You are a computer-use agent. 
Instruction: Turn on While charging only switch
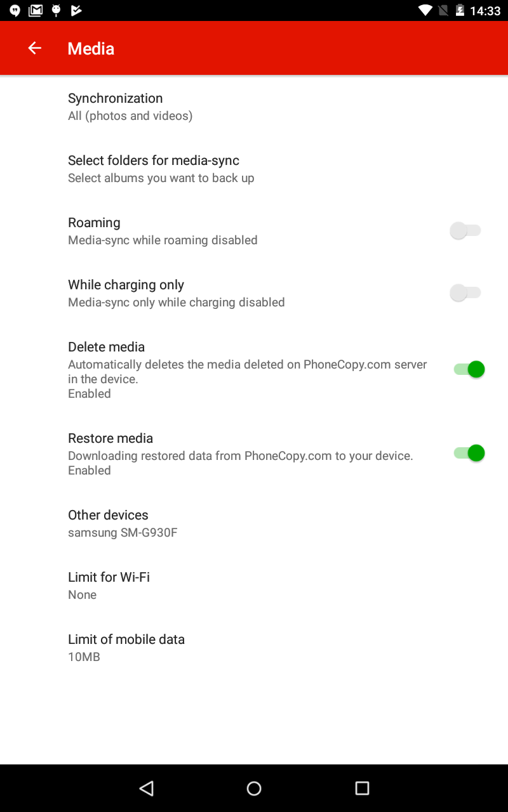click(465, 293)
